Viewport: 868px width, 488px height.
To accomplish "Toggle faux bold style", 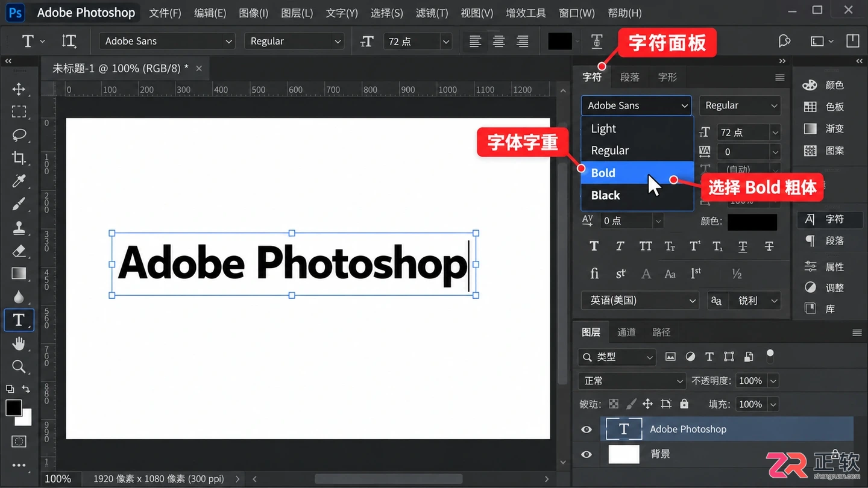I will [594, 246].
